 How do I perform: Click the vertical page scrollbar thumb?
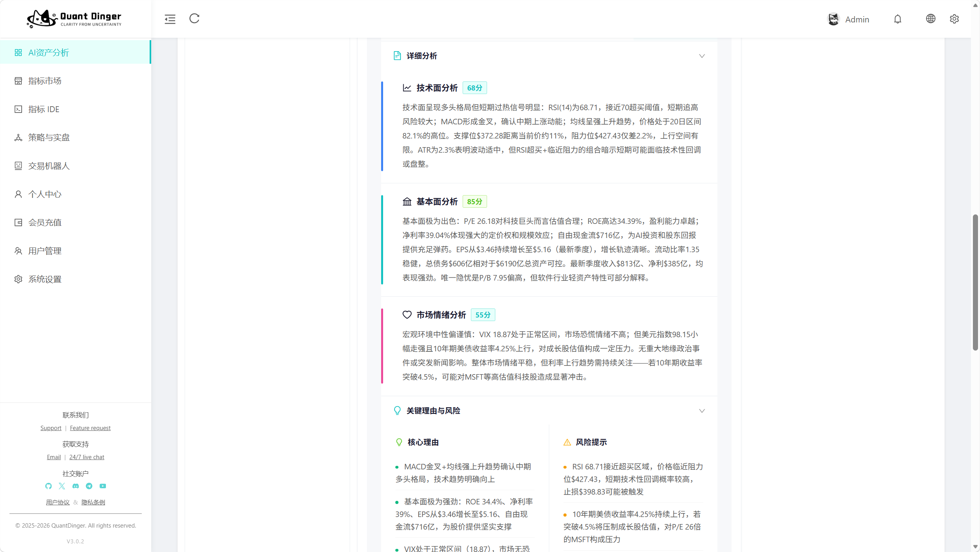click(975, 282)
